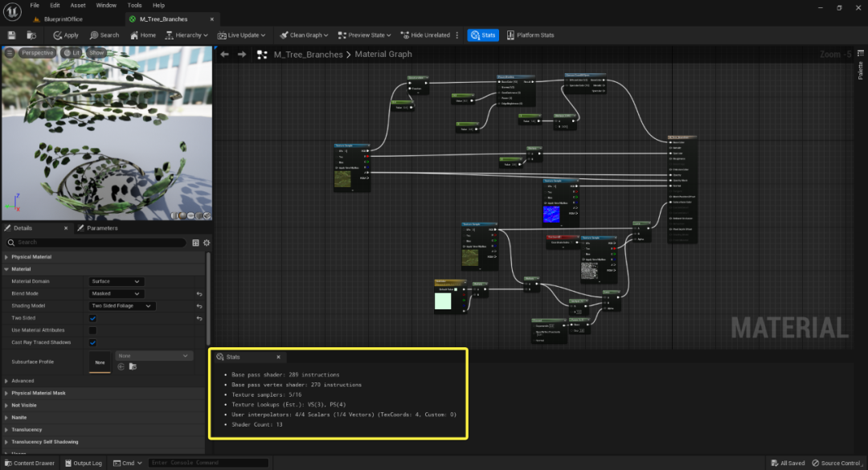Screen dimensions: 868x470
Task: Navigate back with the graph back arrow
Action: (225, 55)
